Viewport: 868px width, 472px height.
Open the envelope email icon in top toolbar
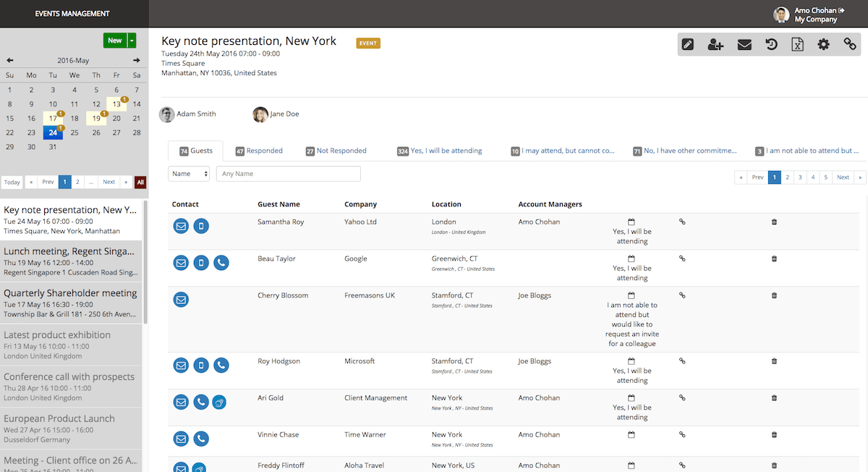(x=744, y=45)
